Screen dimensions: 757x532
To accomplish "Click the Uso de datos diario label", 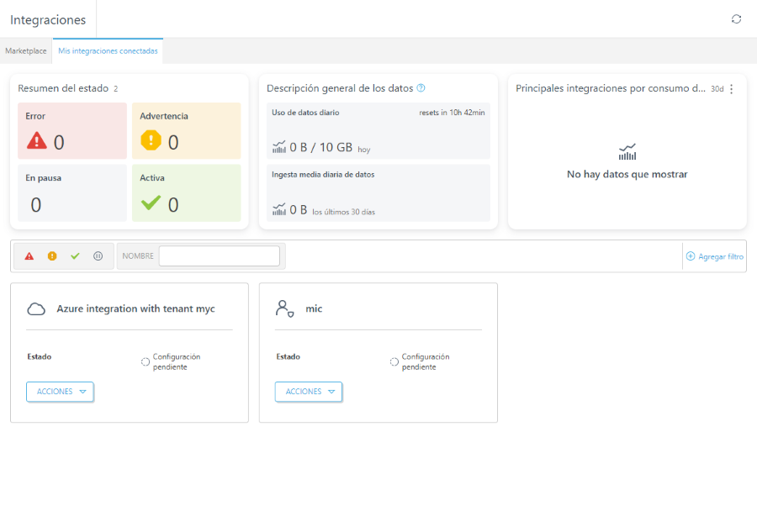I will pyautogui.click(x=305, y=113).
